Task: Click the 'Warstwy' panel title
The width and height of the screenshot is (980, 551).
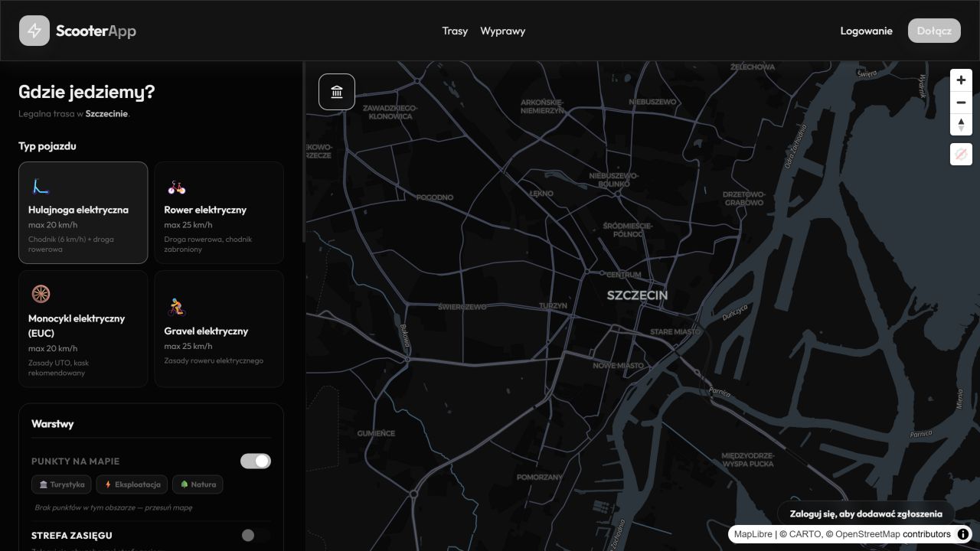Action: click(53, 424)
